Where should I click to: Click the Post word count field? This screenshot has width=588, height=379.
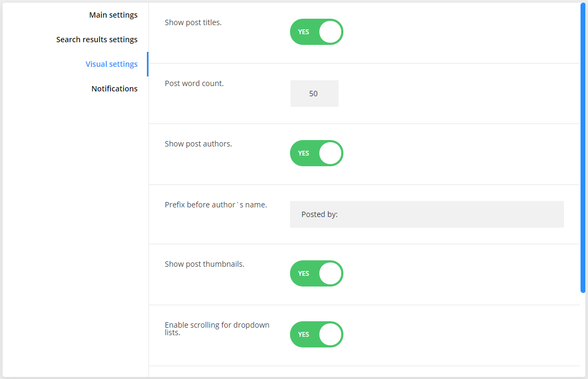pyautogui.click(x=314, y=94)
